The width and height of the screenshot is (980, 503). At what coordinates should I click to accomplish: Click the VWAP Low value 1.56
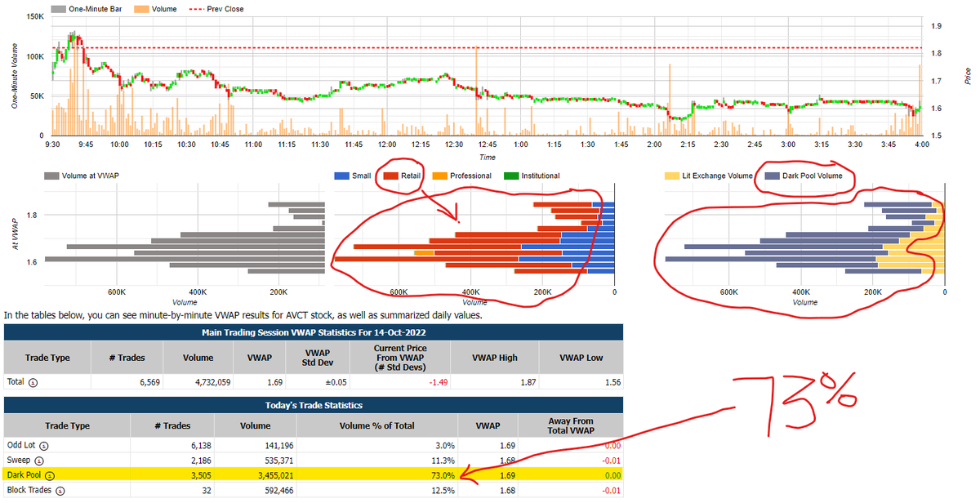612,382
